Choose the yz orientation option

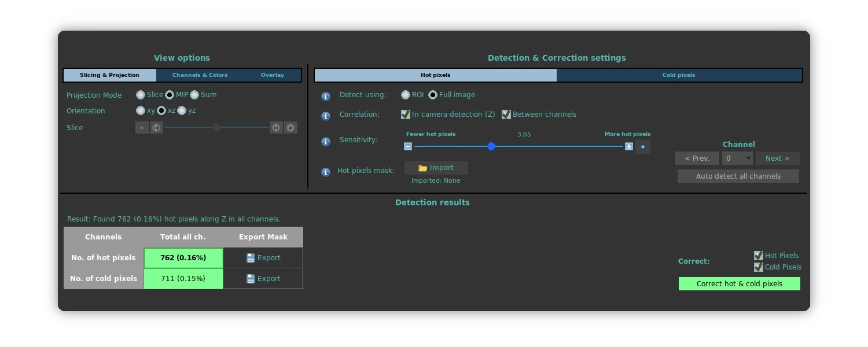182,110
